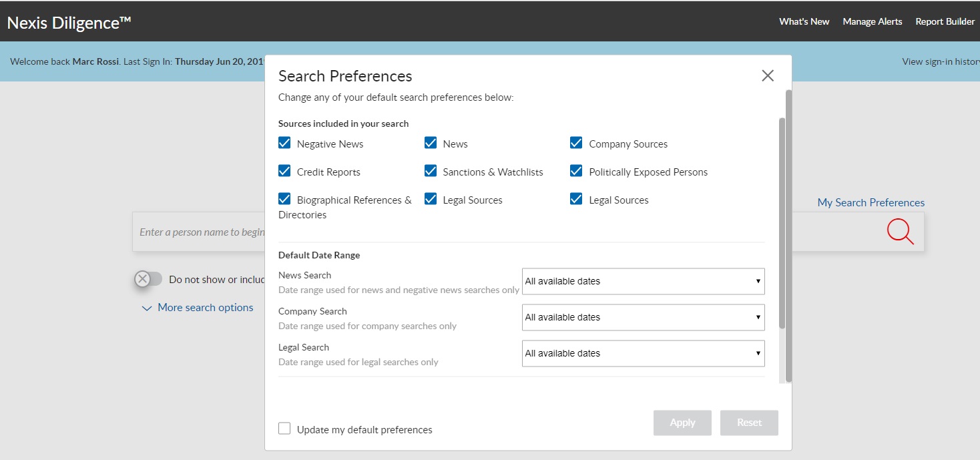The image size is (980, 460).
Task: Open the Company Search date range dropdown
Action: tap(643, 317)
